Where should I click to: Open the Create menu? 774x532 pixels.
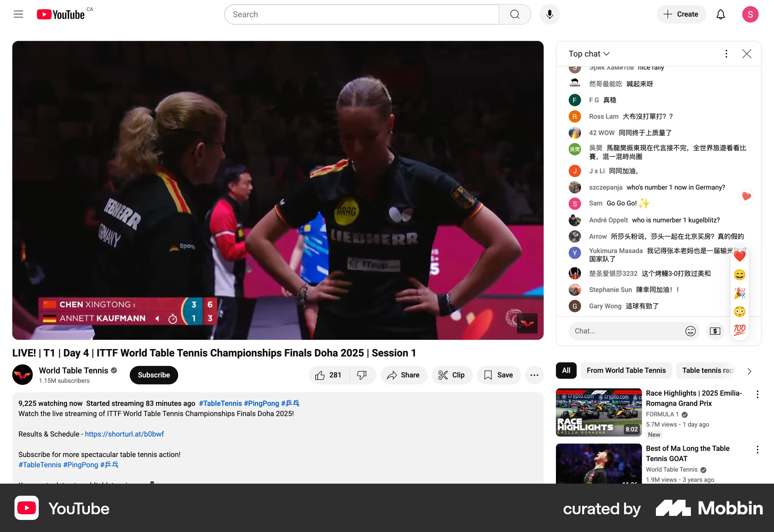click(681, 14)
